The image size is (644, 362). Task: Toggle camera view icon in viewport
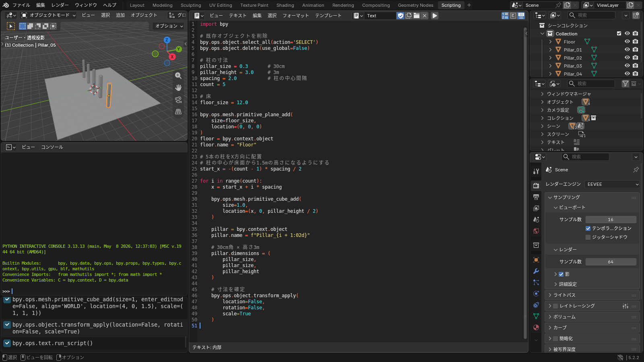tap(178, 100)
